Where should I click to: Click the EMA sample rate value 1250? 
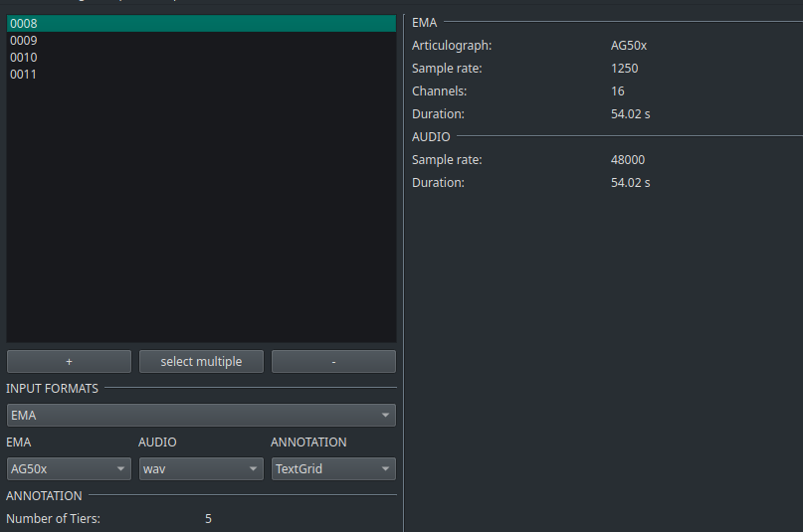tap(625, 69)
